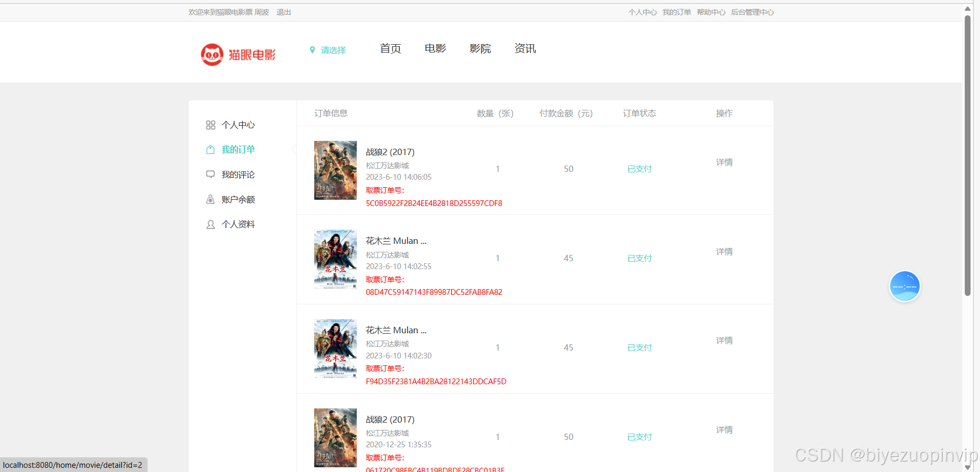
Task: Click Mulan poster of the 14:02:55 order
Action: tap(335, 259)
